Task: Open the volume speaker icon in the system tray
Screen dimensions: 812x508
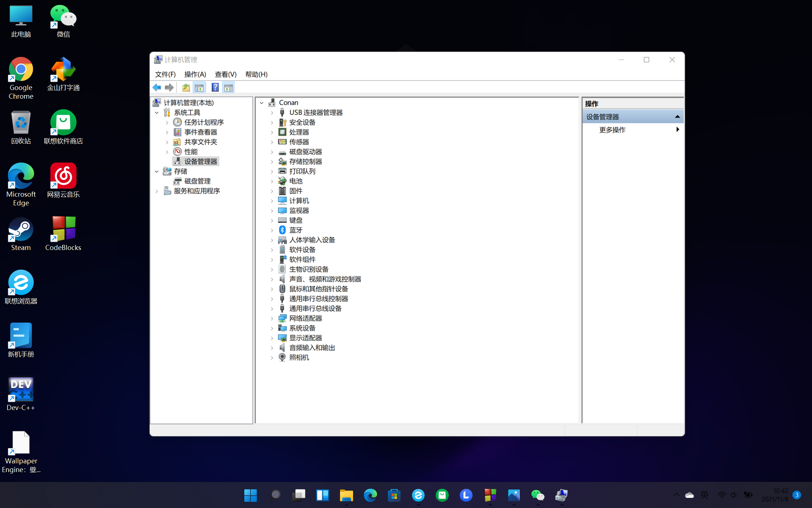Action: coord(734,495)
